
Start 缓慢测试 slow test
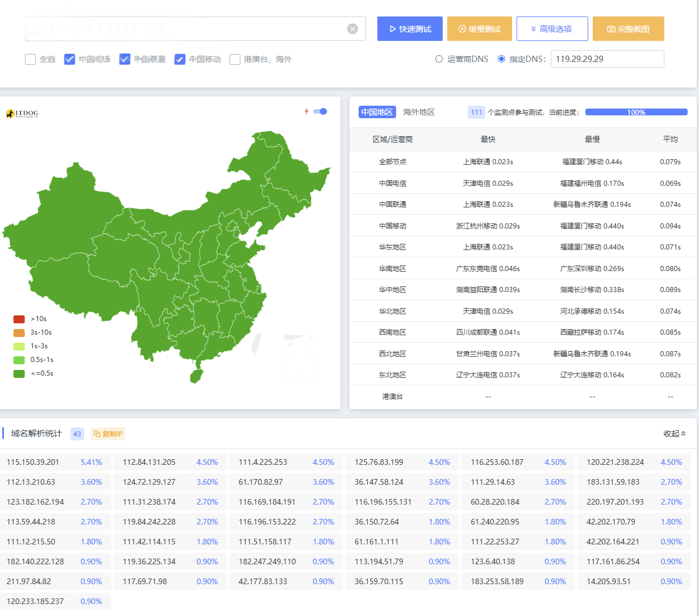(480, 29)
